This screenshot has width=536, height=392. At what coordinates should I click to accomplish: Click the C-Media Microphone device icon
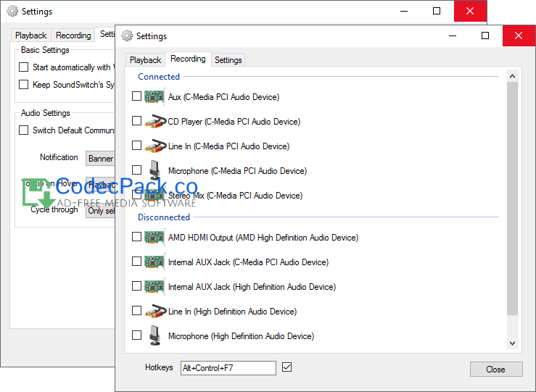155,170
